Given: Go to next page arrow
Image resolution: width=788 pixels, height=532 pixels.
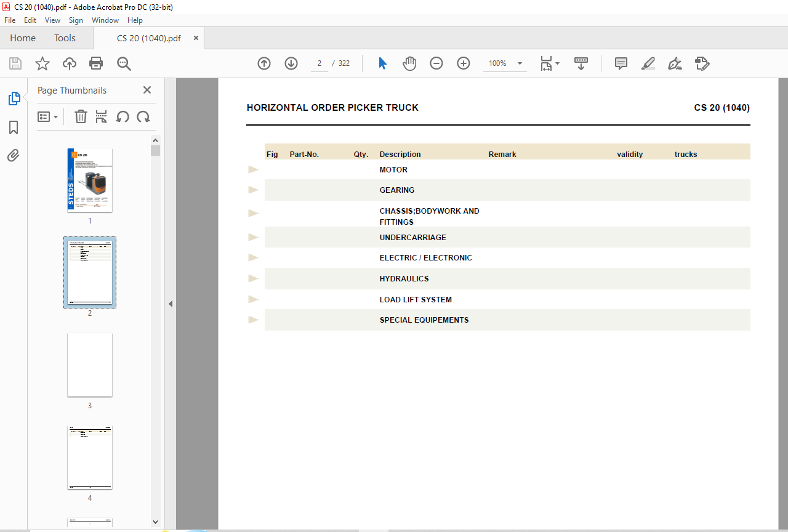Looking at the screenshot, I should [291, 63].
